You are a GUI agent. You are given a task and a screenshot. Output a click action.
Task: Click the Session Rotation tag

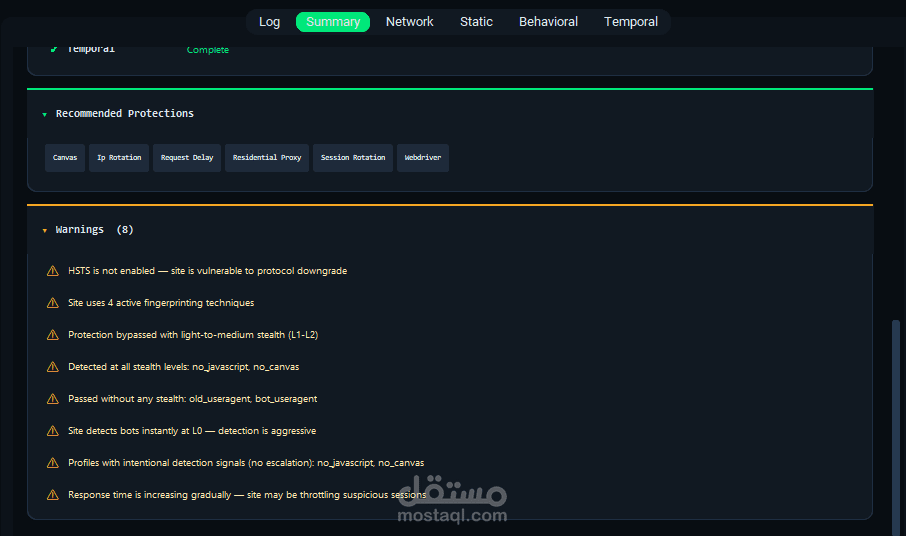point(353,158)
